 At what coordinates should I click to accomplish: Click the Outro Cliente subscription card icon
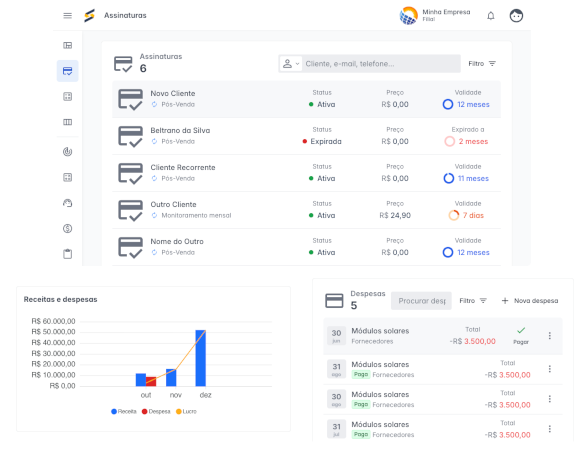(130, 210)
